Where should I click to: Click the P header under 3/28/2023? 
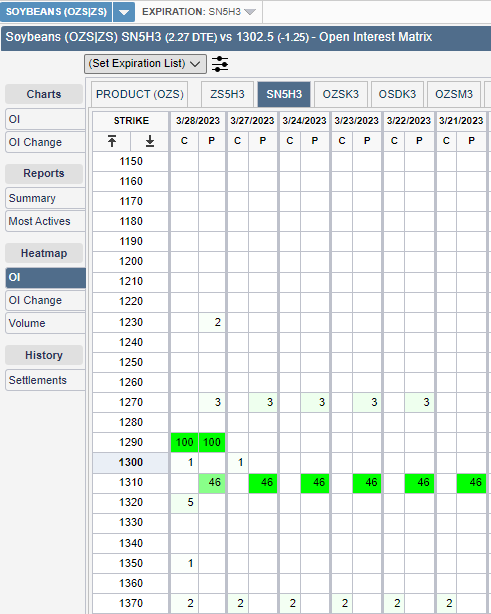(x=212, y=141)
